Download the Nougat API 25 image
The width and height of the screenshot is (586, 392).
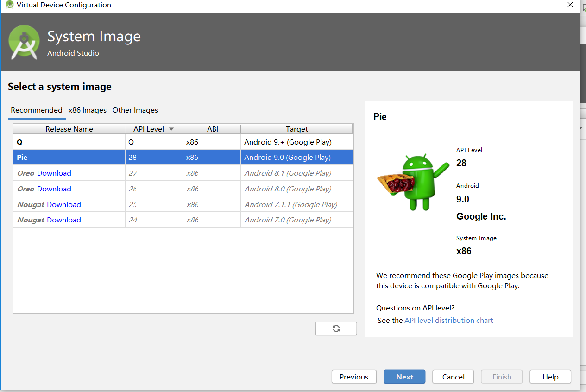pos(64,205)
